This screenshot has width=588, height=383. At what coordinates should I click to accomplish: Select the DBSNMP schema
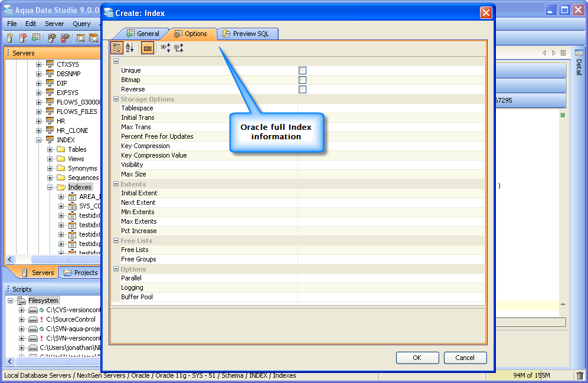(x=68, y=73)
